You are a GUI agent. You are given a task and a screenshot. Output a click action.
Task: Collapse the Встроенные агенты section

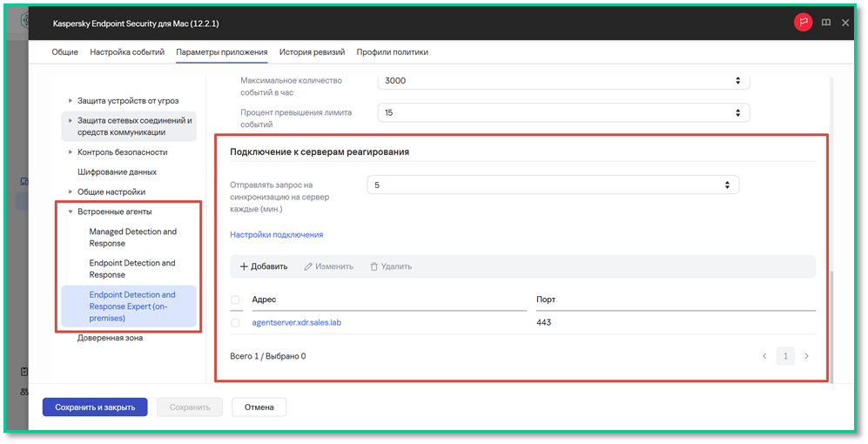click(x=71, y=212)
